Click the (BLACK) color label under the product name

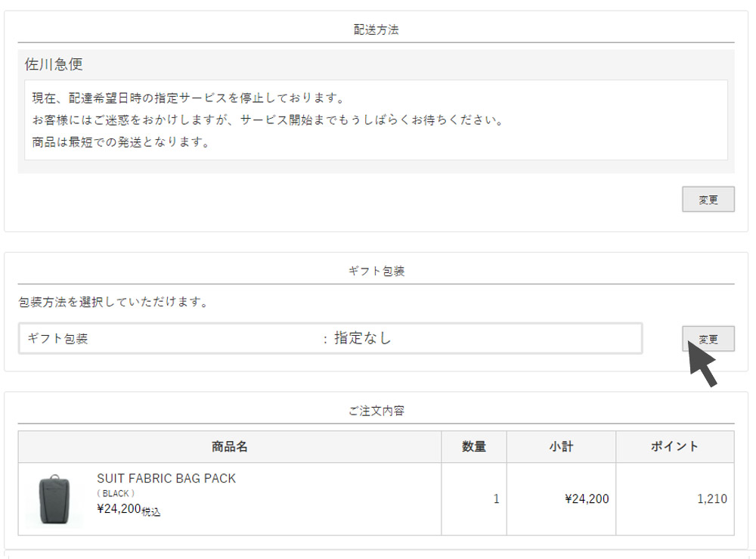(116, 493)
